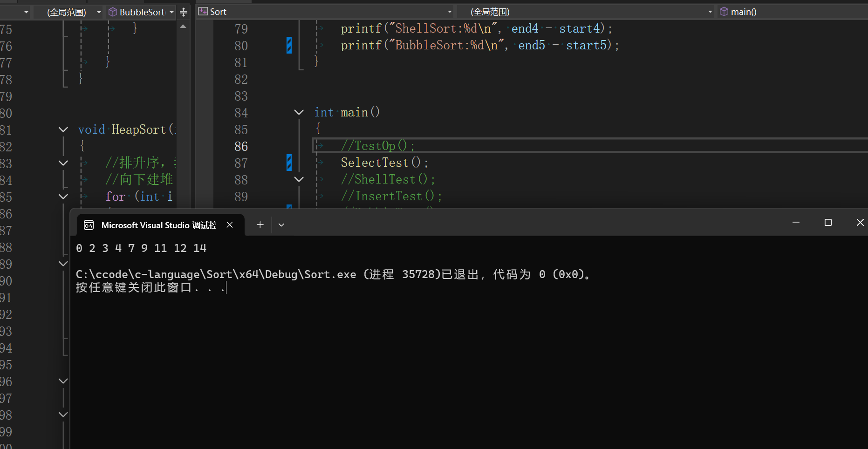Viewport: 868px width, 449px height.
Task: Collapse the int main() function block
Action: click(x=299, y=112)
